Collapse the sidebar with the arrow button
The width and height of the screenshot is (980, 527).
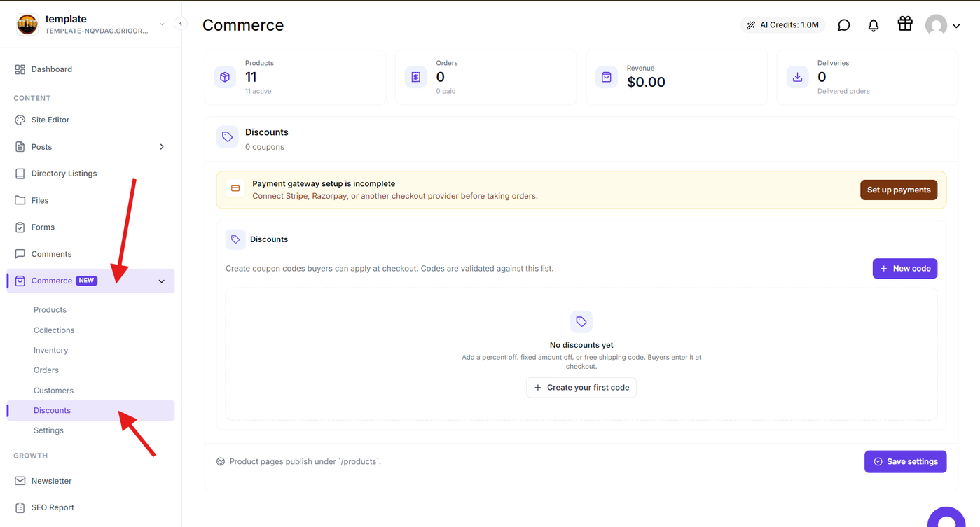pos(181,24)
